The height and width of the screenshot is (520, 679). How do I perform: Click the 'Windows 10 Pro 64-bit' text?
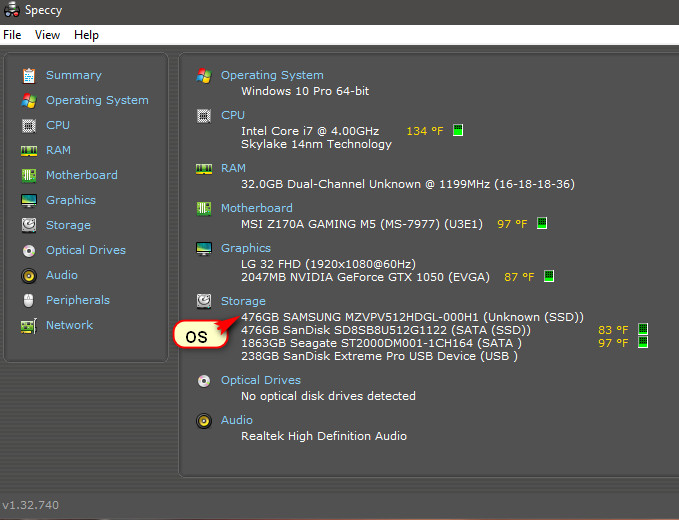click(305, 91)
